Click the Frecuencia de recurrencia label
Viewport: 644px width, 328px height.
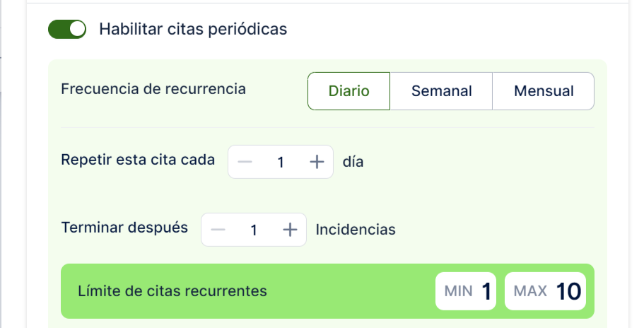[x=153, y=89]
